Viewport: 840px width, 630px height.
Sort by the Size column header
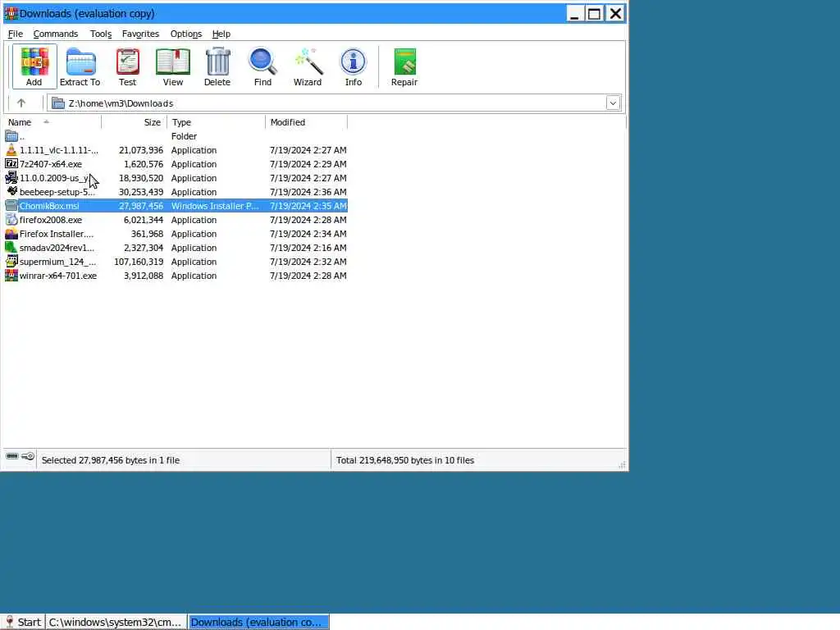pos(135,122)
